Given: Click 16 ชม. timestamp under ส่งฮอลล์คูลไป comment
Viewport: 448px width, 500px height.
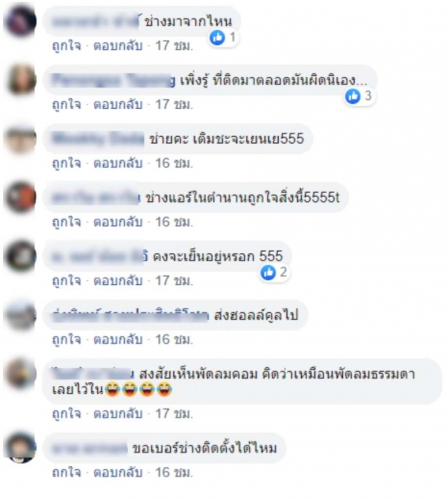Looking at the screenshot, I should (x=174, y=340).
